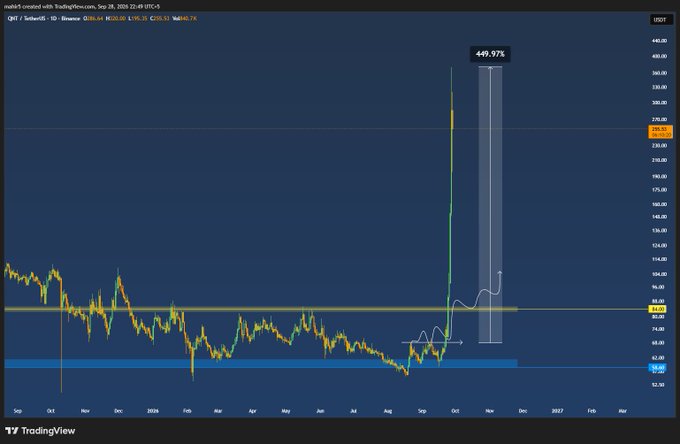The height and width of the screenshot is (444, 680).
Task: Click the final Mar label on the time axis
Action: pyautogui.click(x=622, y=411)
